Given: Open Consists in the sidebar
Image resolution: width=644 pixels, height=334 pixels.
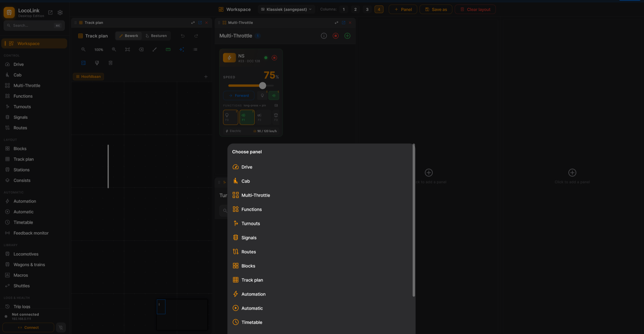Looking at the screenshot, I should 34,180.
